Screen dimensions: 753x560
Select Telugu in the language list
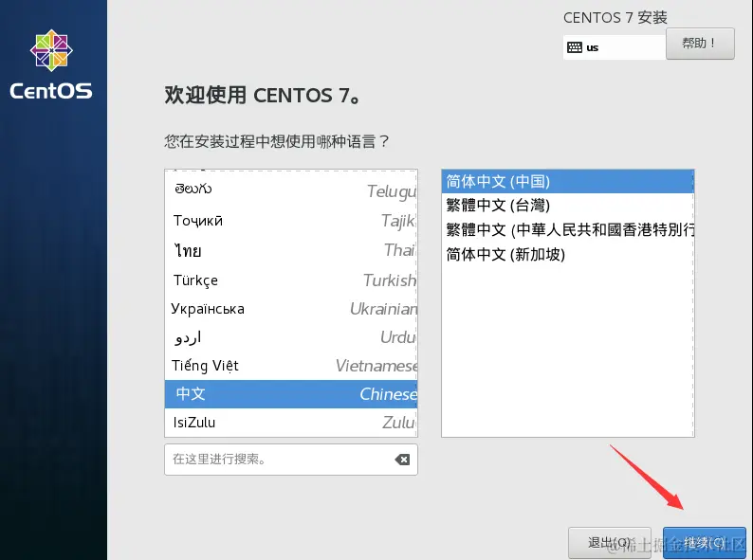point(291,190)
